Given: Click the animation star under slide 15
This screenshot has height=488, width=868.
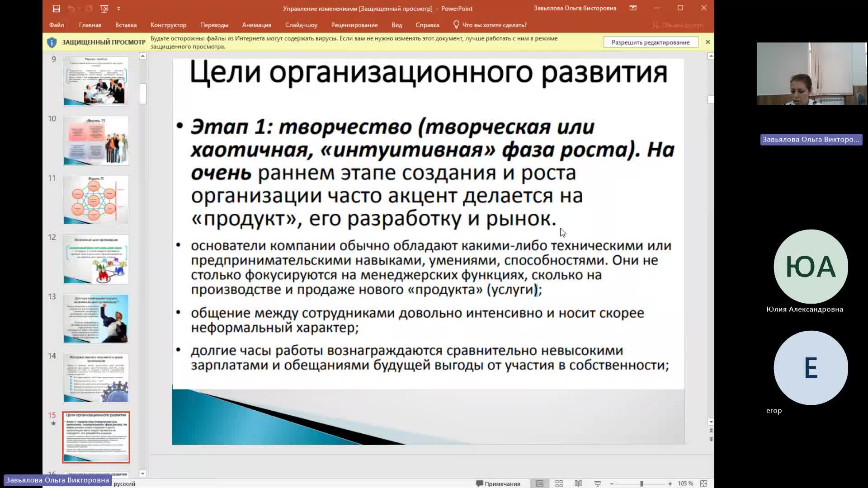Looking at the screenshot, I should coord(53,423).
